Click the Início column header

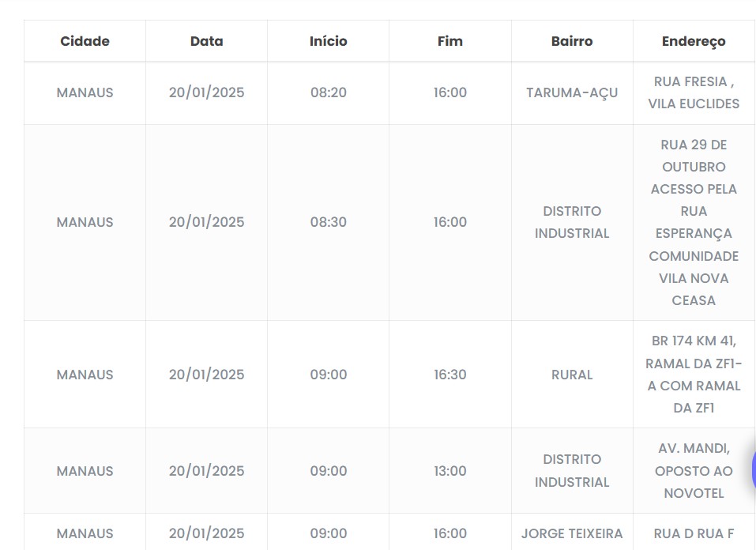point(328,41)
